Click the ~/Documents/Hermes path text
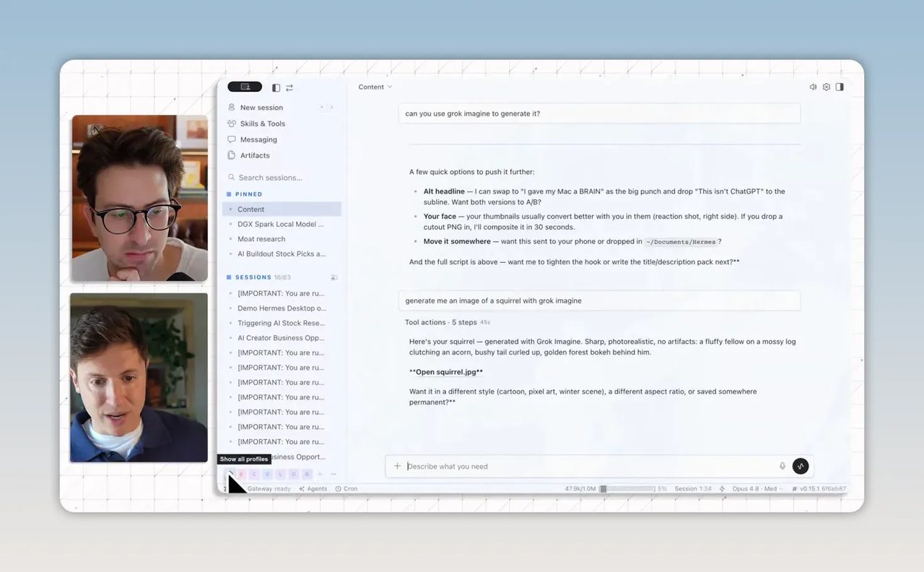924x572 pixels. coord(680,242)
